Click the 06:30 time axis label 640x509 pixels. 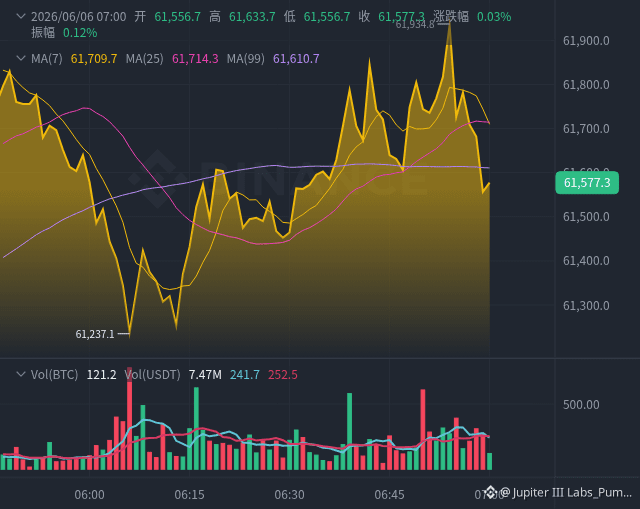click(289, 495)
